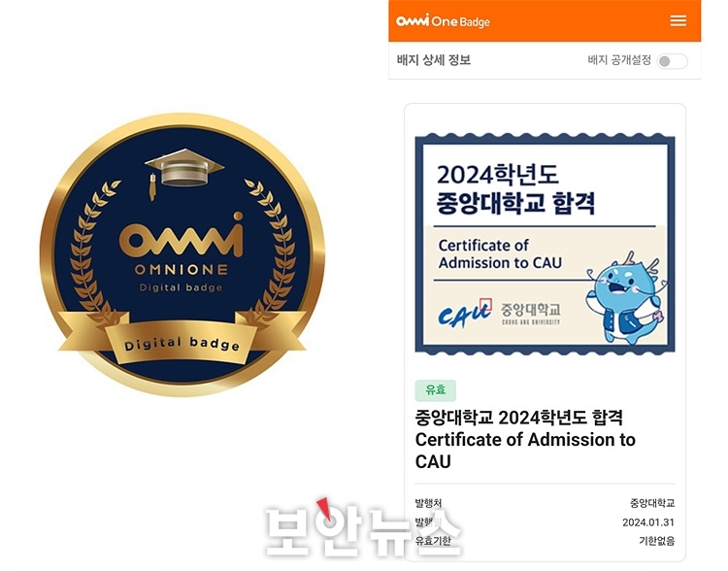Click the blue dragon mascot illustration

click(x=625, y=298)
